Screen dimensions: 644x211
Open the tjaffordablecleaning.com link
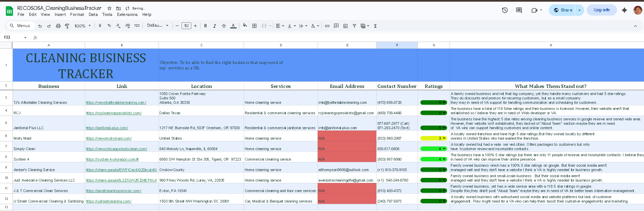(x=116, y=102)
